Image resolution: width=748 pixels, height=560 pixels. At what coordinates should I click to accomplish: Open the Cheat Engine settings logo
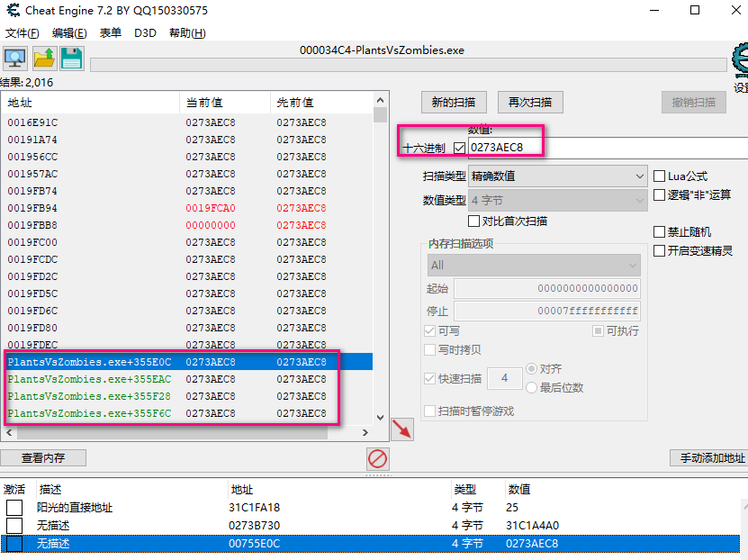coord(741,59)
